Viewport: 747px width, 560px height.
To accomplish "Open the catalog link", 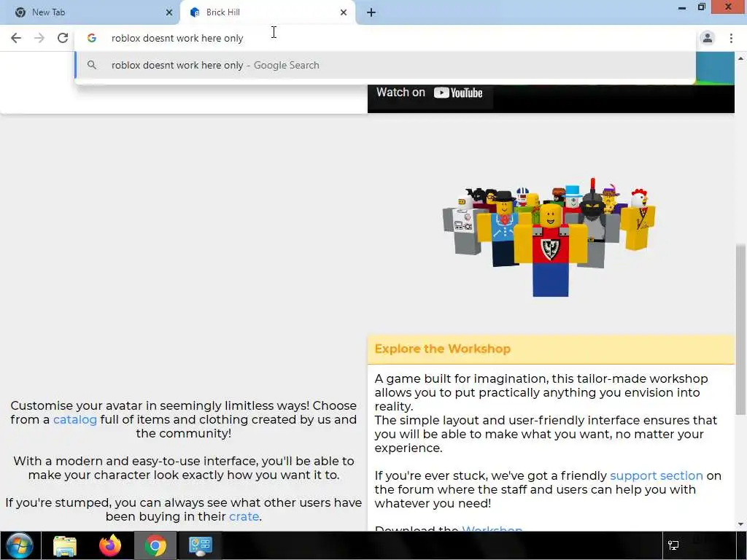I will 75,419.
